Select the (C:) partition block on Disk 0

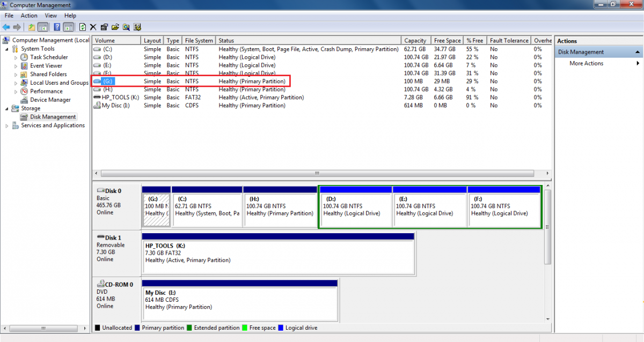point(207,209)
